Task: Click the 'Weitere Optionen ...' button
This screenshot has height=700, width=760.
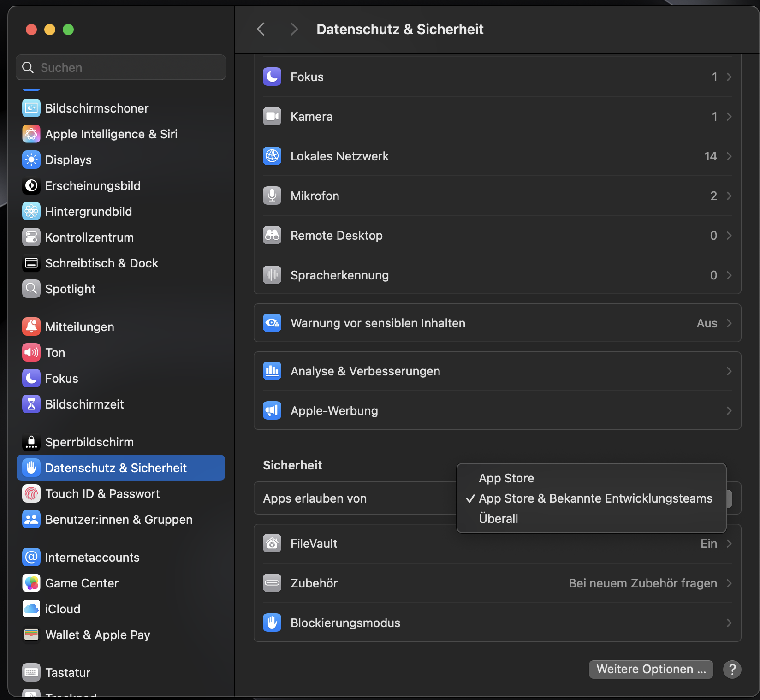Action: 651,669
